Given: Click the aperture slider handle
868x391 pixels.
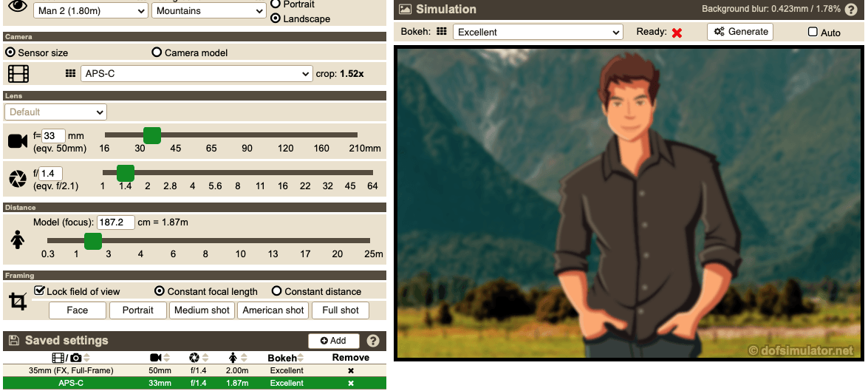Looking at the screenshot, I should point(126,173).
